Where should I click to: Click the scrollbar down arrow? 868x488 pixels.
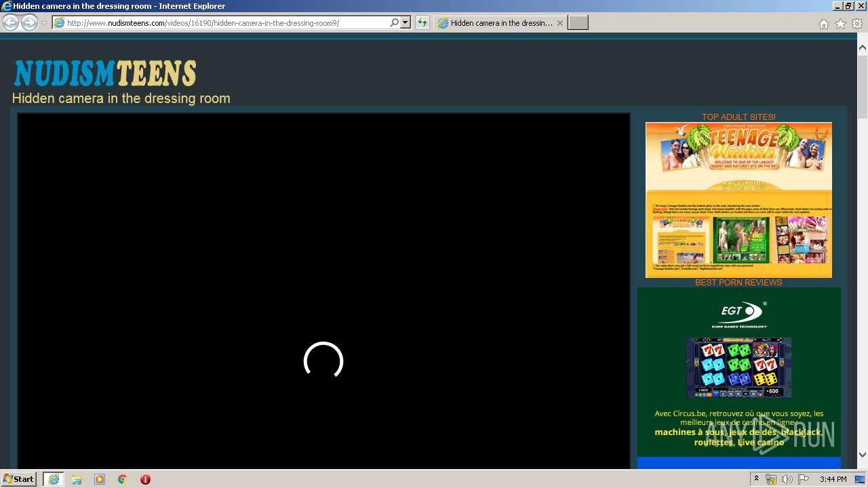point(863,455)
